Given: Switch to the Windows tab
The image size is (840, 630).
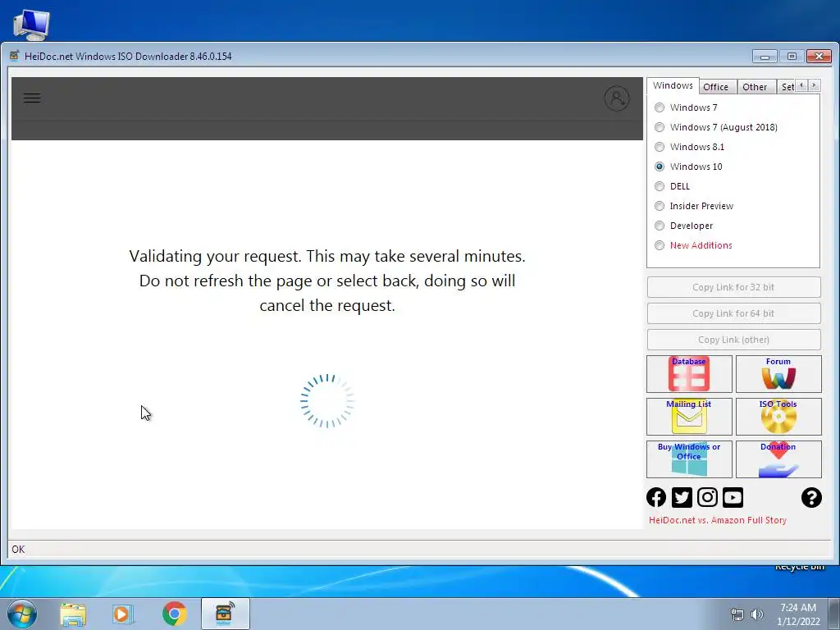Looking at the screenshot, I should [673, 85].
